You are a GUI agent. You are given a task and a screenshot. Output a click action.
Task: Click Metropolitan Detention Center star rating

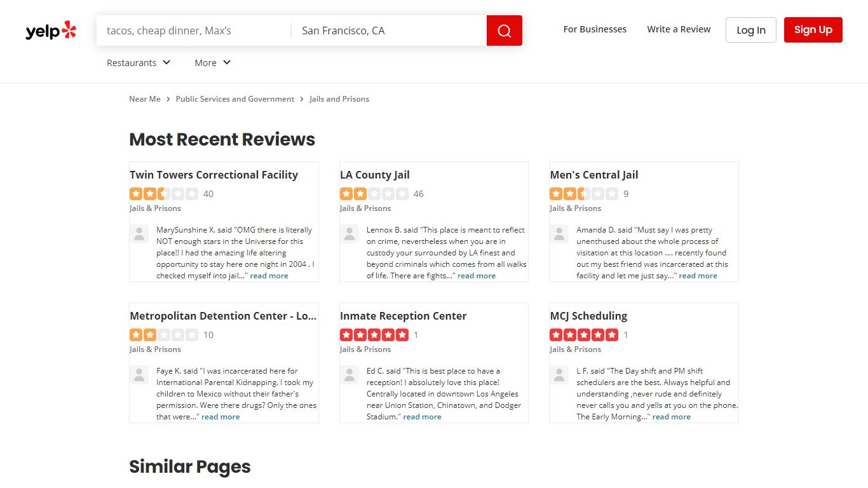(164, 335)
